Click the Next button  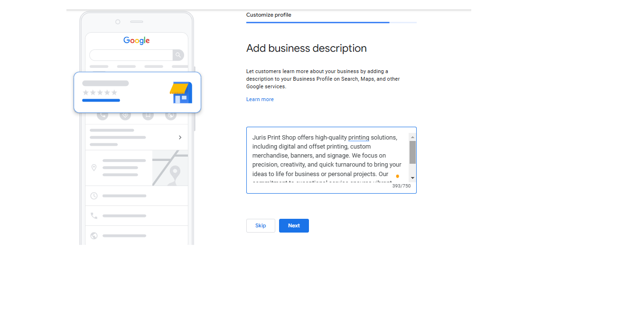294,225
